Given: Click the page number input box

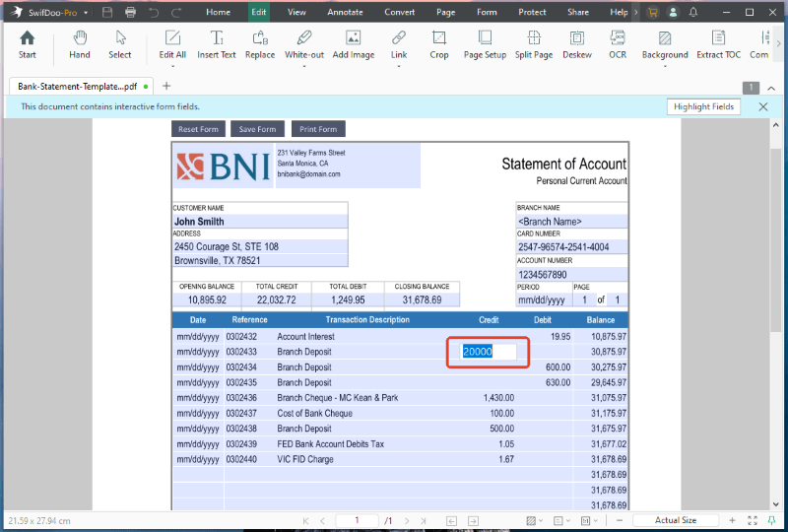Looking at the screenshot, I should click(357, 520).
